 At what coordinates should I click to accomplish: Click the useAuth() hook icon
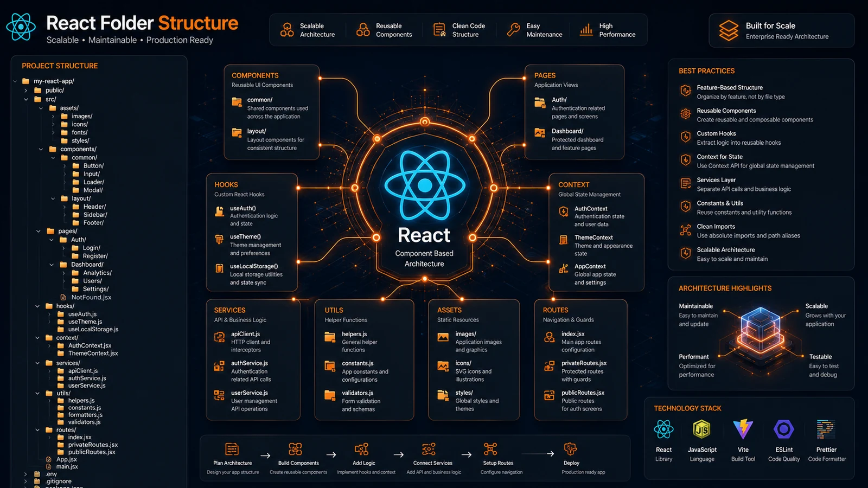pos(220,211)
